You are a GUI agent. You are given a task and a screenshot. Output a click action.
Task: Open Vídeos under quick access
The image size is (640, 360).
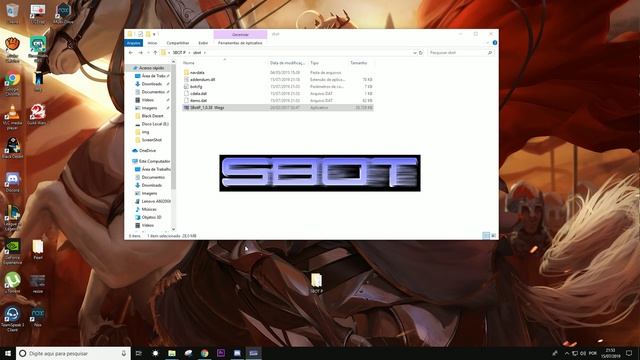[147, 100]
